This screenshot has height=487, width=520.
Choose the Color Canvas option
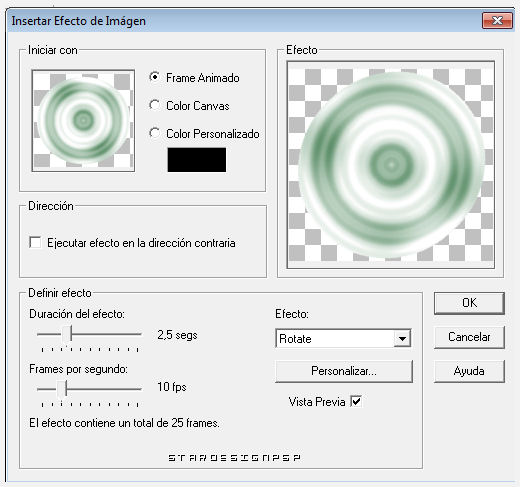(154, 105)
